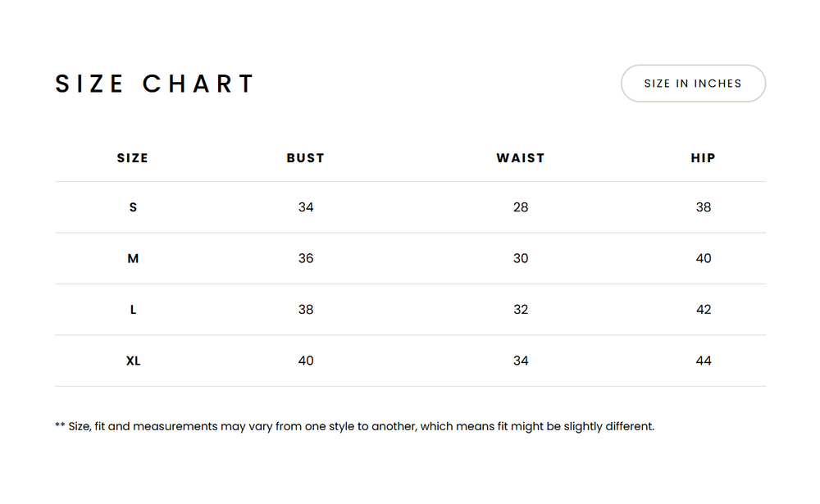Select the M size row label
This screenshot has width=820, height=504.
133,259
